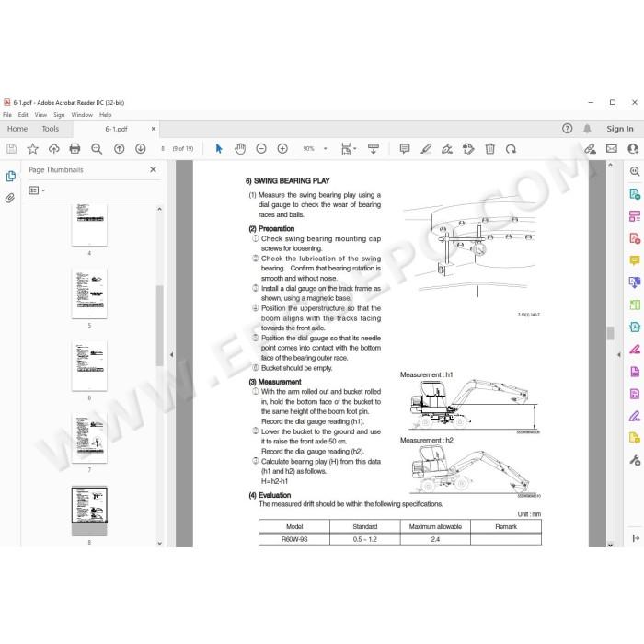Viewport: 644px width, 644px height.
Task: Open the Sign document tool
Action: click(447, 149)
